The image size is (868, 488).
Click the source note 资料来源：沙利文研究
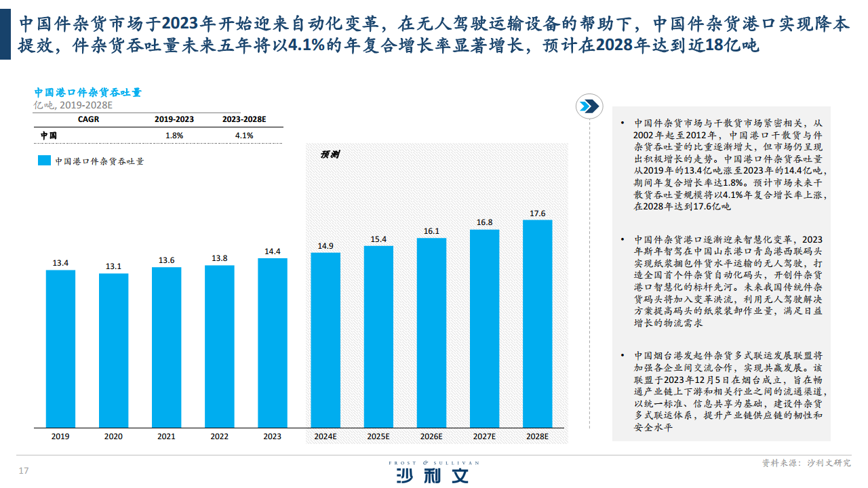(806, 463)
